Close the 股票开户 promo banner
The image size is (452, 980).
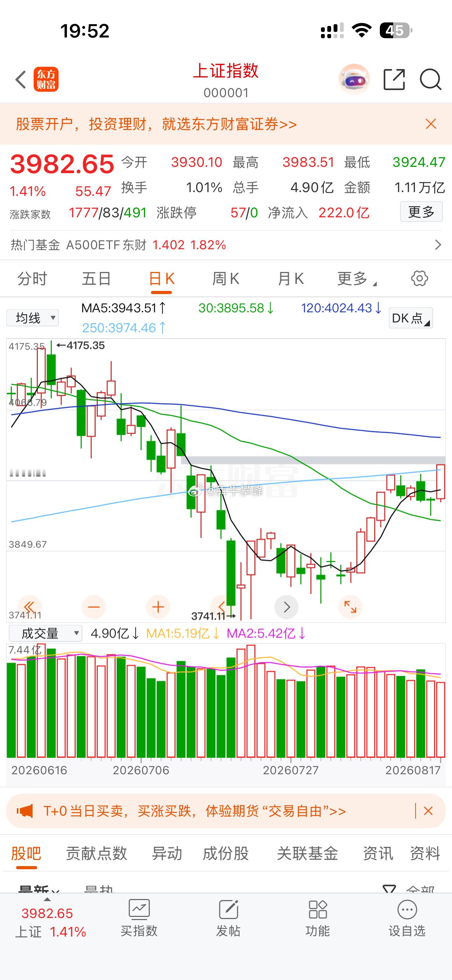[x=431, y=124]
